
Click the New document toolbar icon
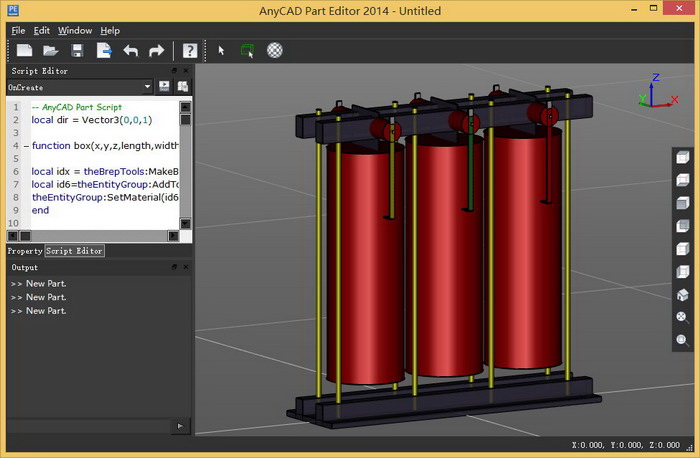(x=24, y=50)
